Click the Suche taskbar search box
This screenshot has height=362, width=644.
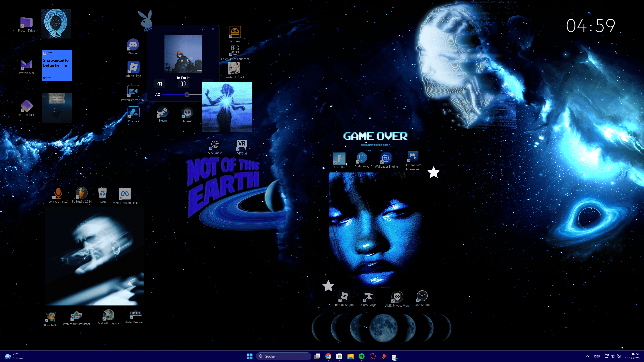tap(284, 356)
